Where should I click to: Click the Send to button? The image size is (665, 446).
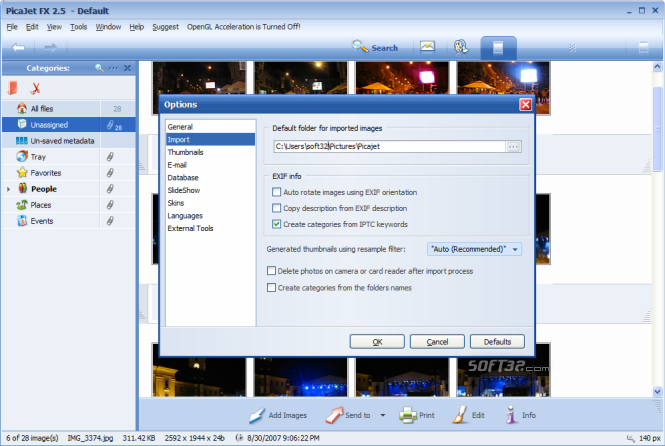coord(348,415)
